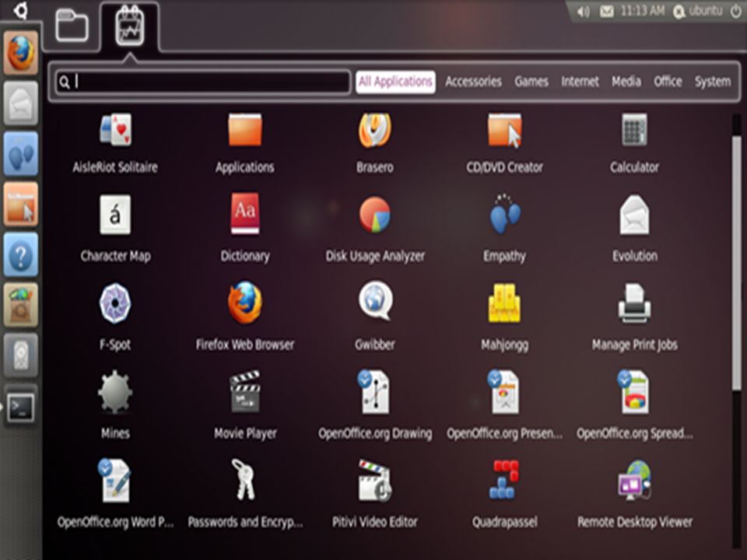This screenshot has width=747, height=560.
Task: Open Evolution mail in the grid
Action: pos(635,215)
